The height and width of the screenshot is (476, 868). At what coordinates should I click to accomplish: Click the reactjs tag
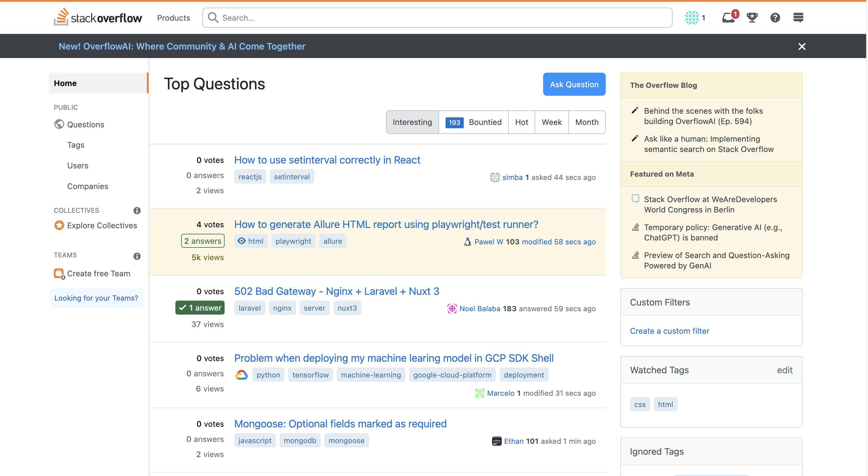tap(250, 177)
